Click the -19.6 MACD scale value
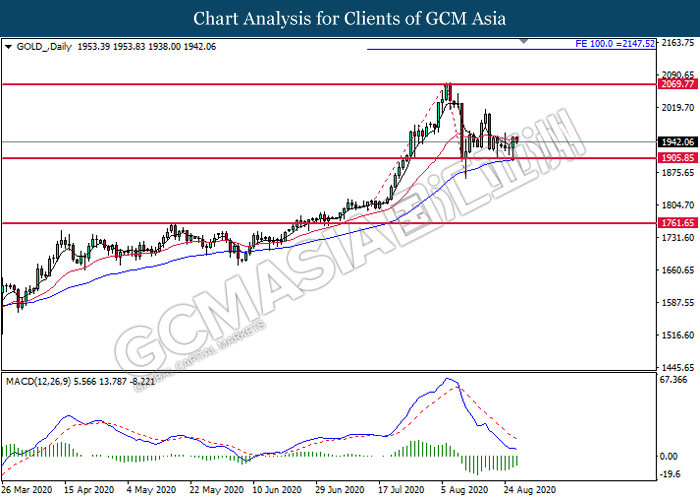700x500 pixels. 670,474
